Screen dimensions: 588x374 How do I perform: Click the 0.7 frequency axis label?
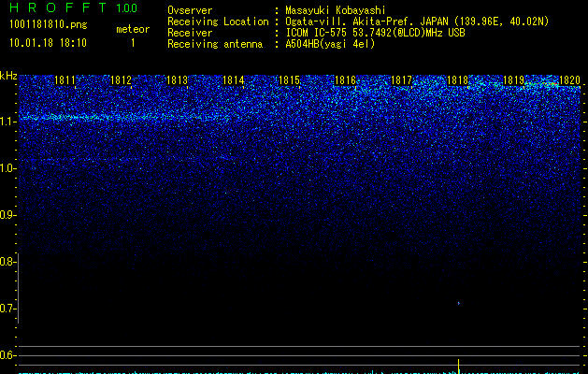click(7, 309)
